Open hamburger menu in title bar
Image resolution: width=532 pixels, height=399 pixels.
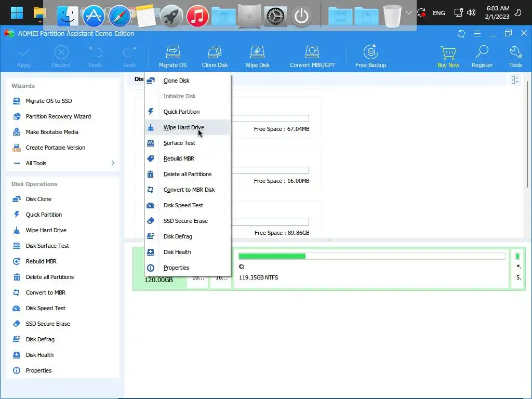477,34
